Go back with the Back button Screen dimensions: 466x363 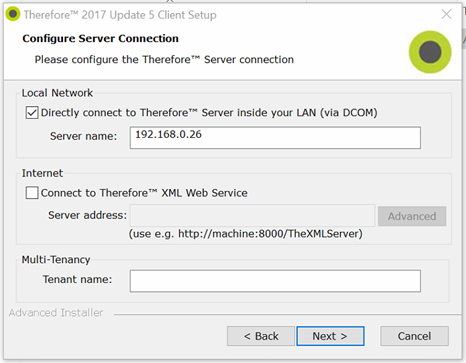(x=261, y=336)
